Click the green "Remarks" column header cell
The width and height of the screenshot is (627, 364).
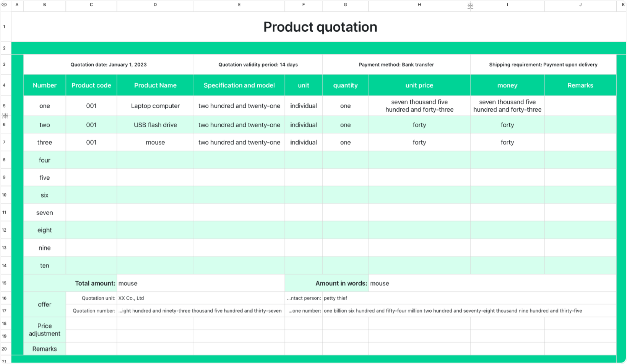pyautogui.click(x=580, y=85)
